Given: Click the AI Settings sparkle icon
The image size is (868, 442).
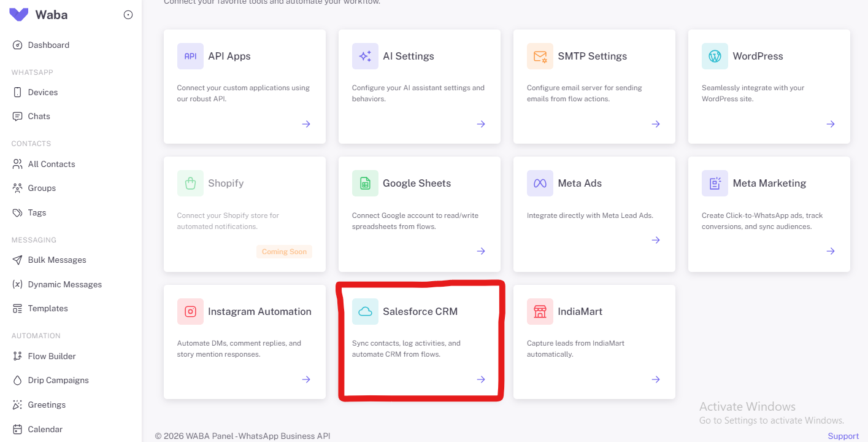Looking at the screenshot, I should point(365,56).
